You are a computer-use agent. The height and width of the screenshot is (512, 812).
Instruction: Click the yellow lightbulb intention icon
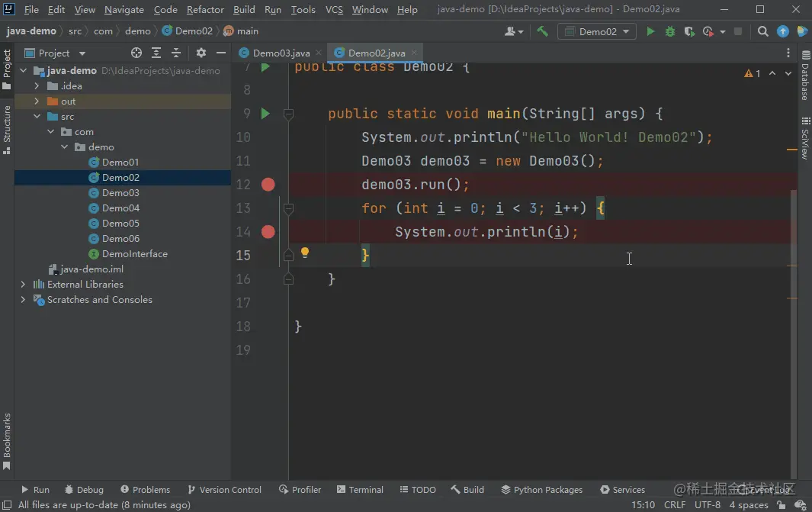[x=305, y=253]
